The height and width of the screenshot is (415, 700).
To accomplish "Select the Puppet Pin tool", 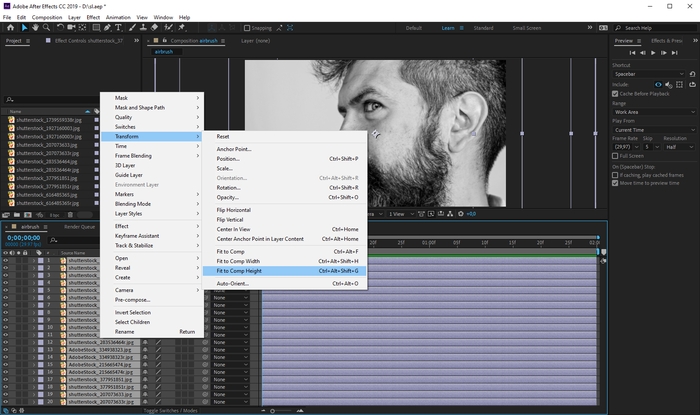I will tap(182, 28).
